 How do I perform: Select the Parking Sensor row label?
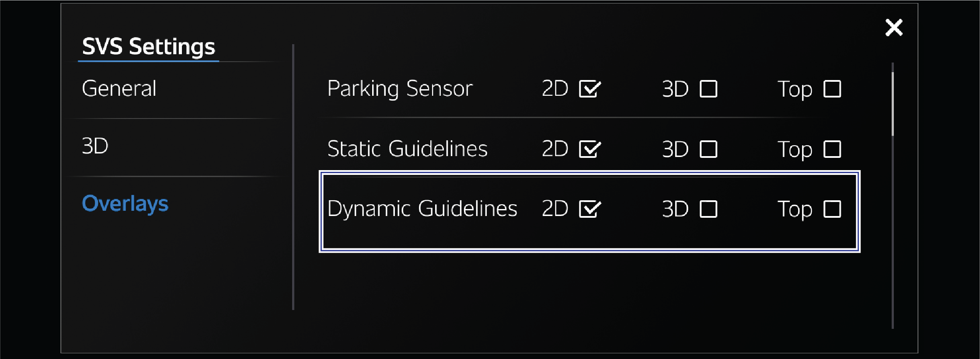tap(400, 89)
